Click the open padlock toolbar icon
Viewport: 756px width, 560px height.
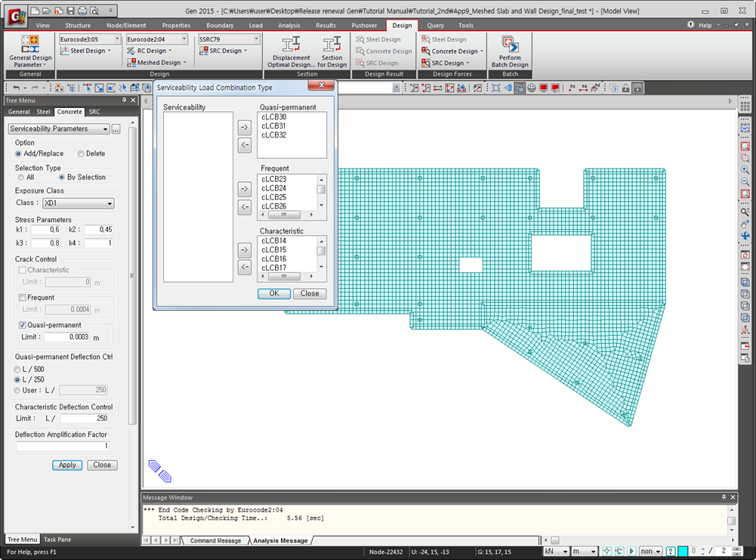(x=625, y=88)
